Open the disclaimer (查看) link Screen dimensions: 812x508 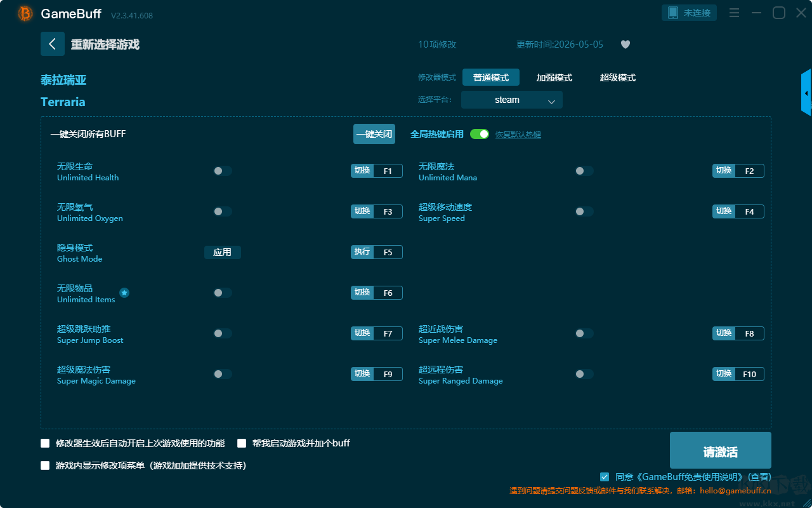click(759, 477)
